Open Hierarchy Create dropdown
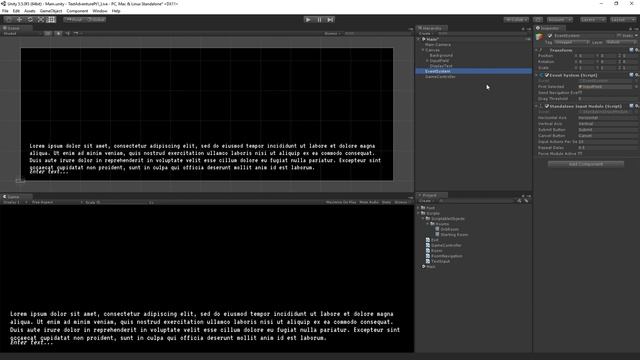 tap(425, 33)
